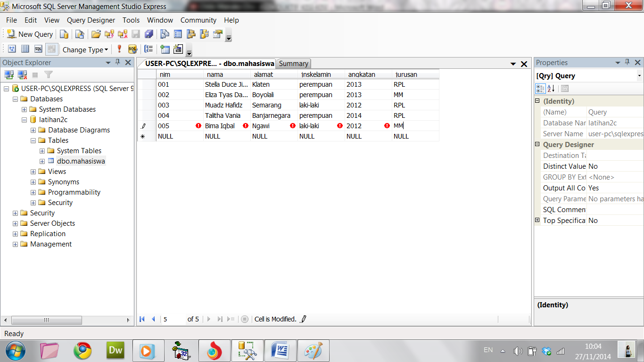The width and height of the screenshot is (644, 362).
Task: Expand the System Tables folder
Action: [42, 151]
